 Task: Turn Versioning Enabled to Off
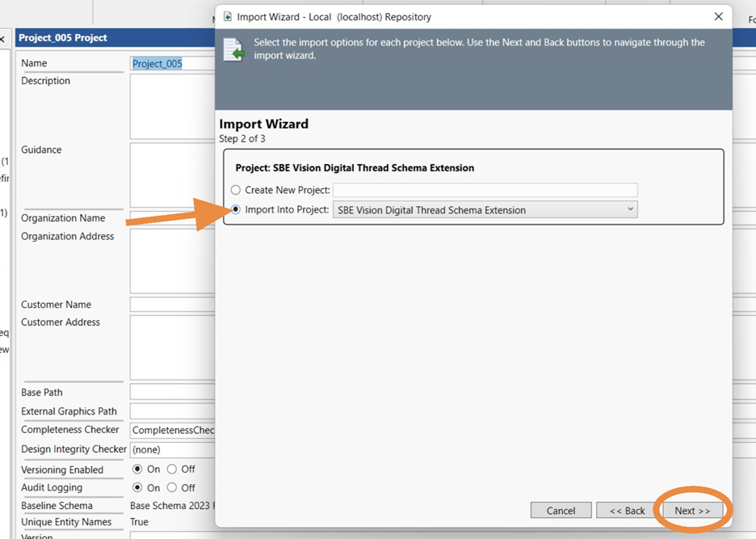click(x=172, y=470)
